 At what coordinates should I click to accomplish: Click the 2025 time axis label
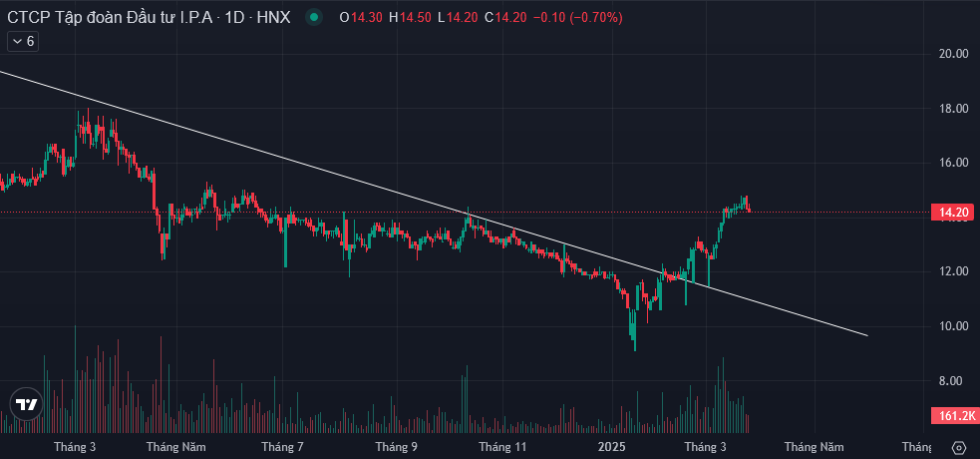pyautogui.click(x=611, y=447)
